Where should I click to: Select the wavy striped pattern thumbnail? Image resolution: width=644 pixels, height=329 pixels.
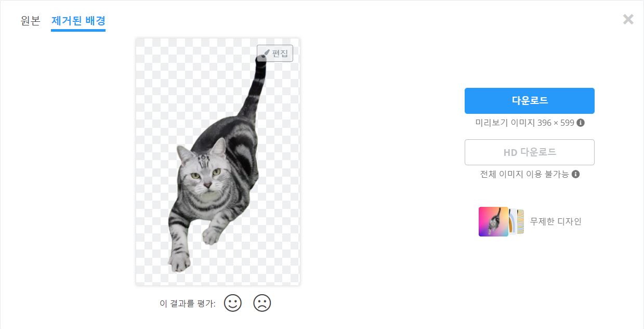(521, 221)
